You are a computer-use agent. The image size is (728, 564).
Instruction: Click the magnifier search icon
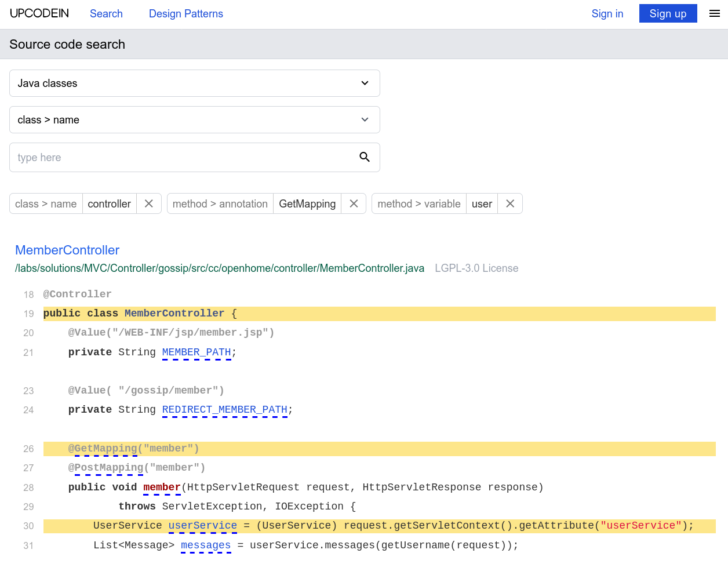365,157
